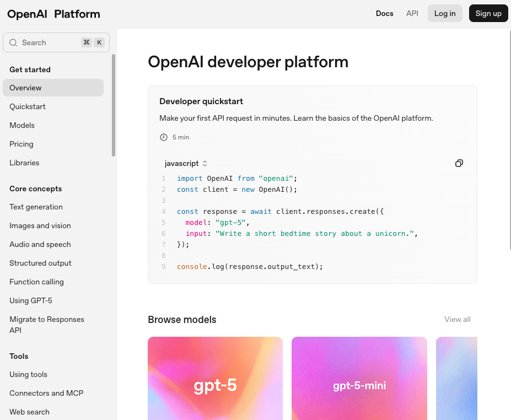Click the "5 min" duration text
The width and height of the screenshot is (511, 420).
181,137
